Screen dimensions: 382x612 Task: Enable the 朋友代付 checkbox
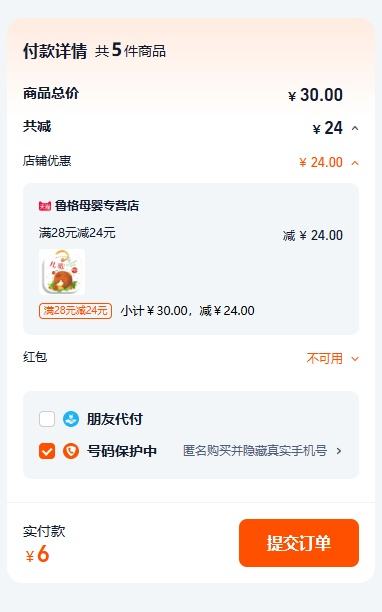coord(47,419)
